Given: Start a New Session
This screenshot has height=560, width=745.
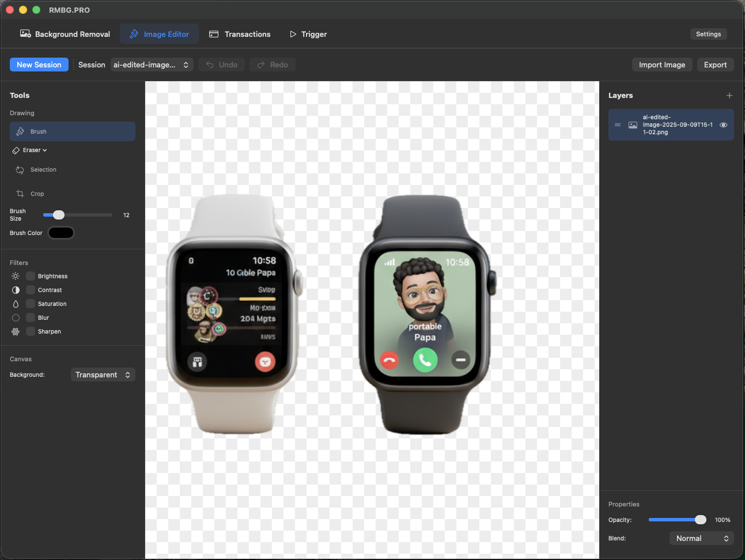Looking at the screenshot, I should [x=39, y=65].
